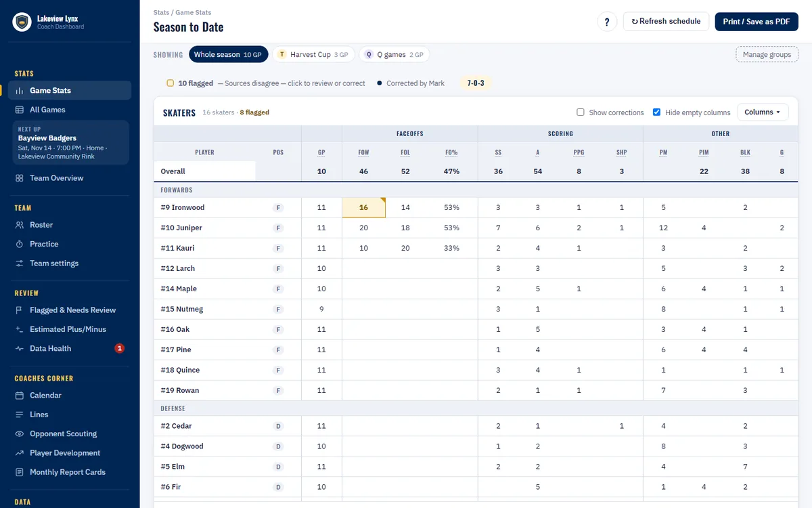Viewport: 812px width, 508px height.
Task: Click the Manage groups button
Action: tap(767, 55)
